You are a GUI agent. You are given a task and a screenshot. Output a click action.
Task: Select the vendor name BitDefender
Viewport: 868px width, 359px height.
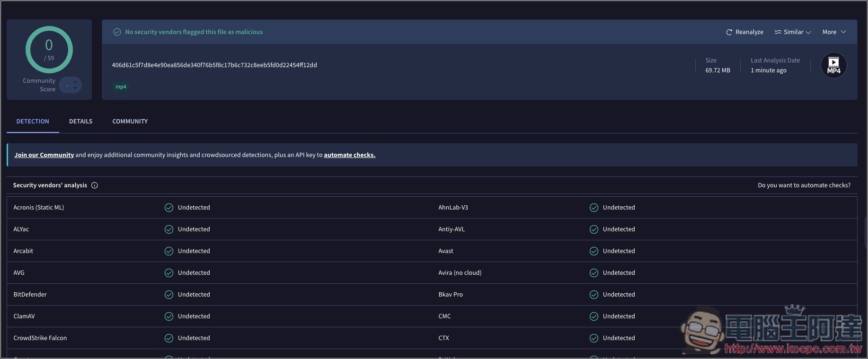(30, 295)
